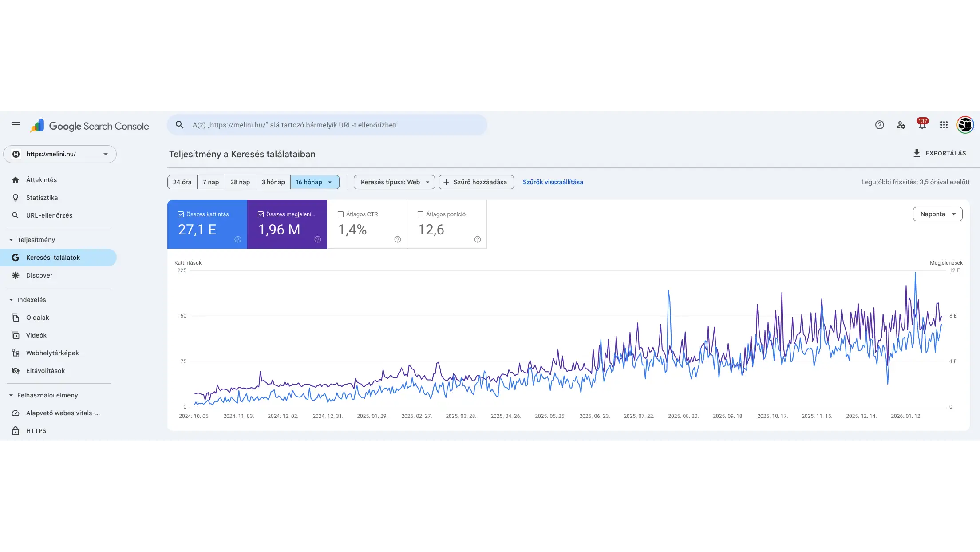Click the user profile avatar
Image resolution: width=980 pixels, height=552 pixels.
[965, 125]
